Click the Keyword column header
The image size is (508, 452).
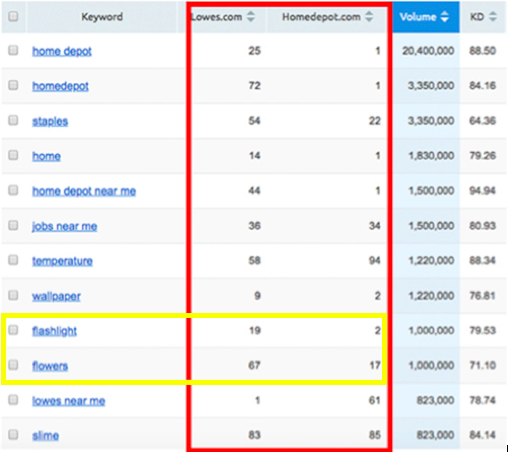tap(102, 17)
